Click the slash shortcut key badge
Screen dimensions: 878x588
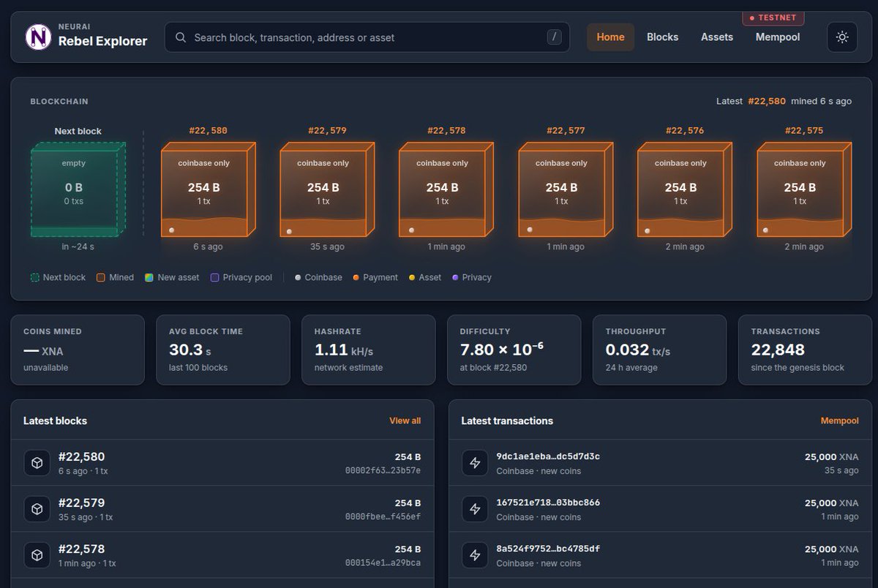(554, 37)
